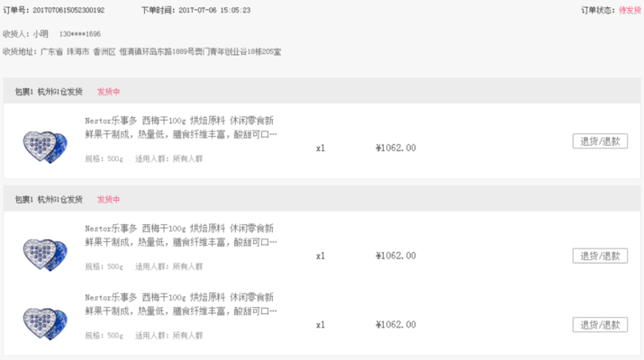Select the lower 包裹1 杭州G1仓发货 header
644x360 pixels.
[49, 200]
